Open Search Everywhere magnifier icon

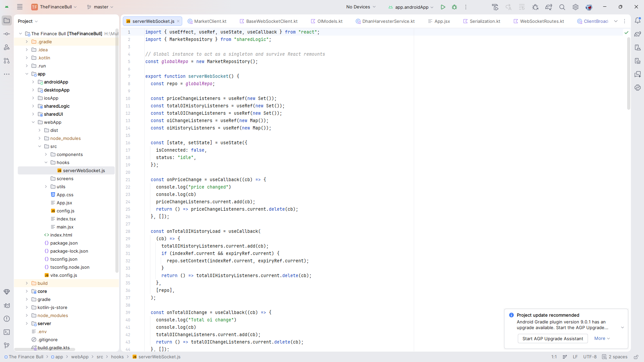[562, 7]
